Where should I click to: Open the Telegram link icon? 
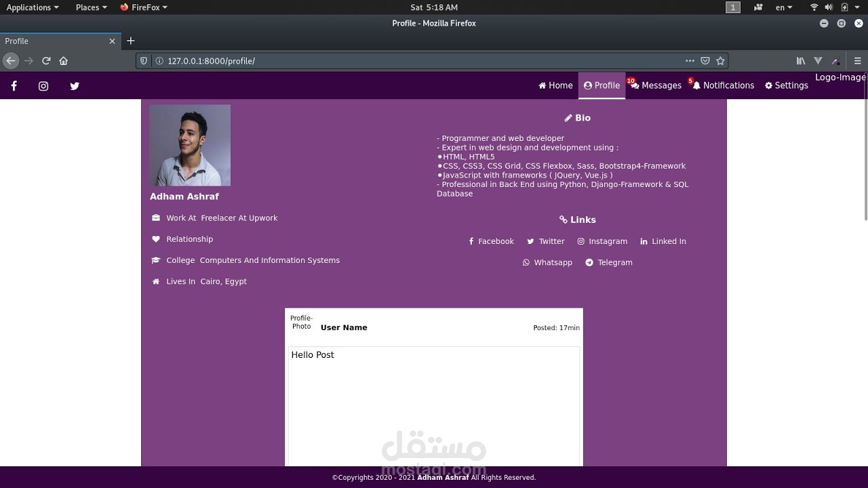589,262
